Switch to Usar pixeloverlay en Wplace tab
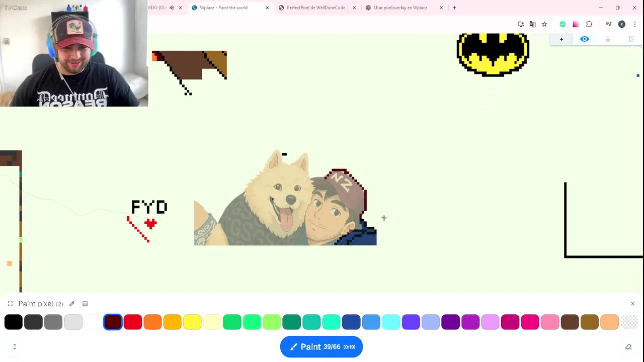Image resolution: width=644 pixels, height=362 pixels. click(400, 8)
